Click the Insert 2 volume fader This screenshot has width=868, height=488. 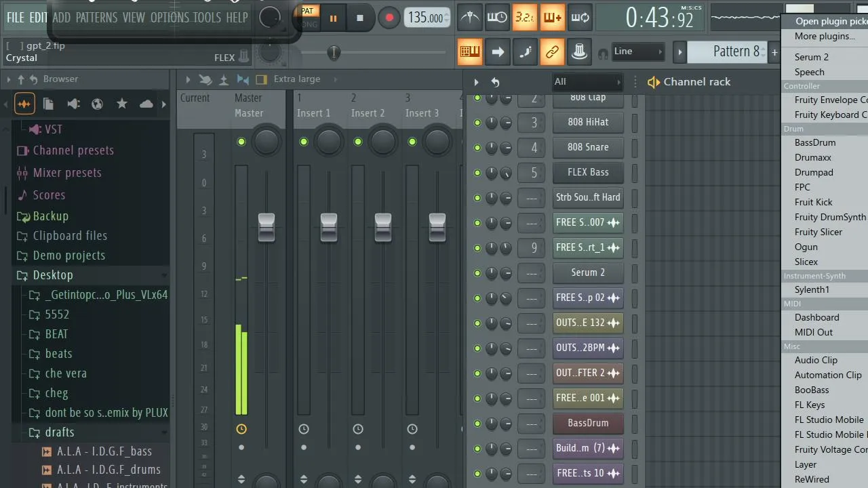click(x=383, y=227)
